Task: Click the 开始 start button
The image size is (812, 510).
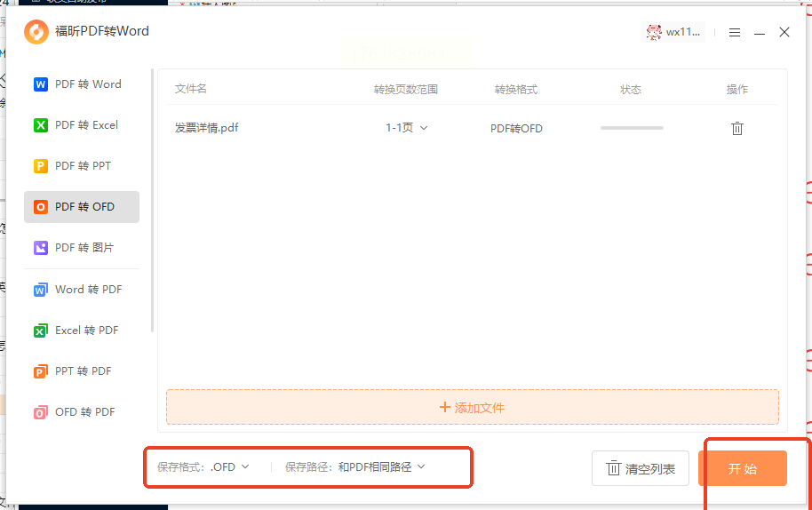Action: (x=742, y=468)
